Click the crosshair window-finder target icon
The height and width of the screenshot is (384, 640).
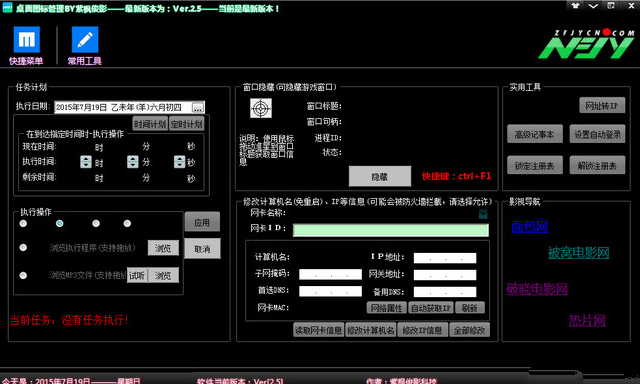(261, 108)
